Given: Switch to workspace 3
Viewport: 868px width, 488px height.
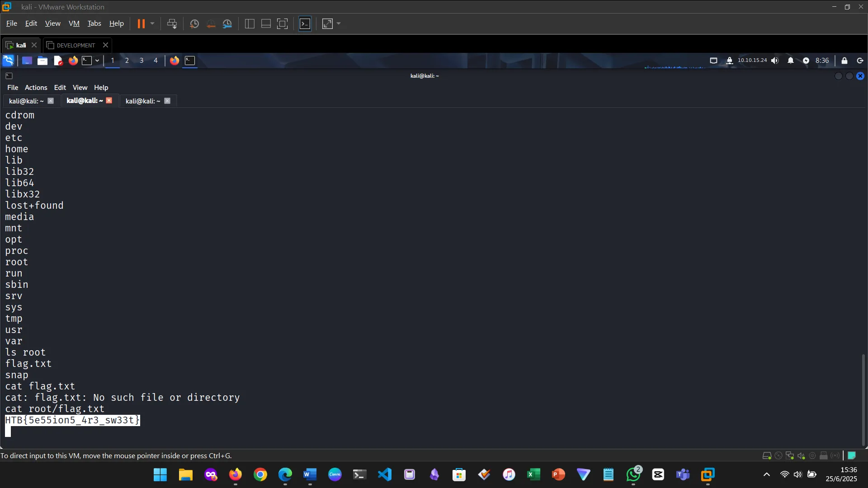Looking at the screenshot, I should tap(142, 61).
